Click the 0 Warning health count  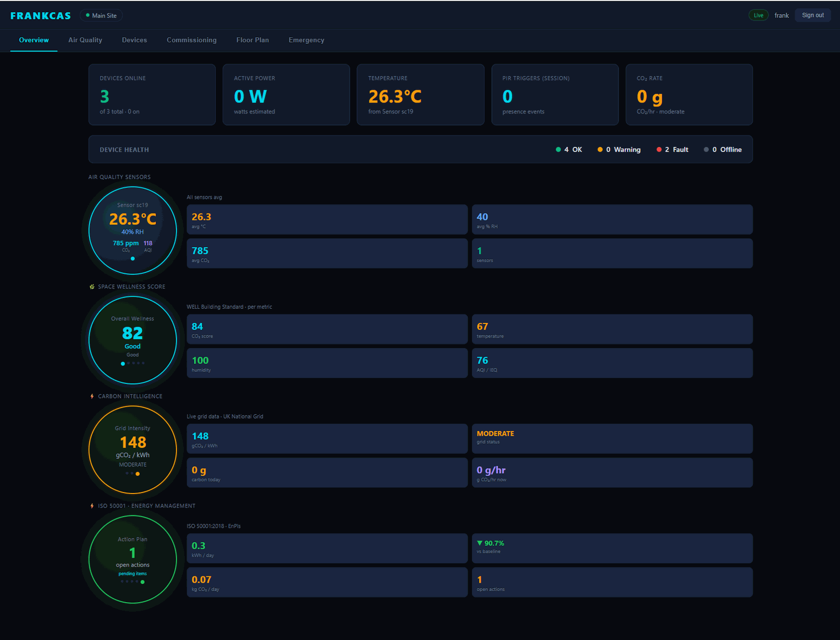(x=619, y=150)
